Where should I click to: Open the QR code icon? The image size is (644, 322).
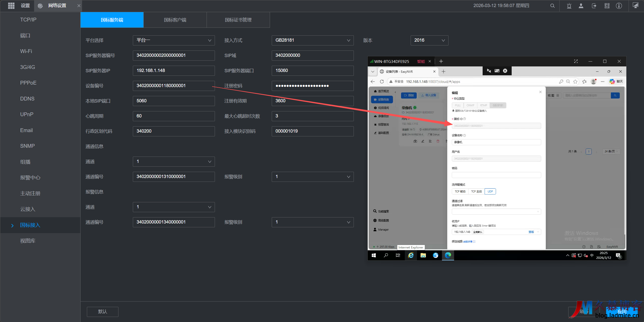coord(607,6)
